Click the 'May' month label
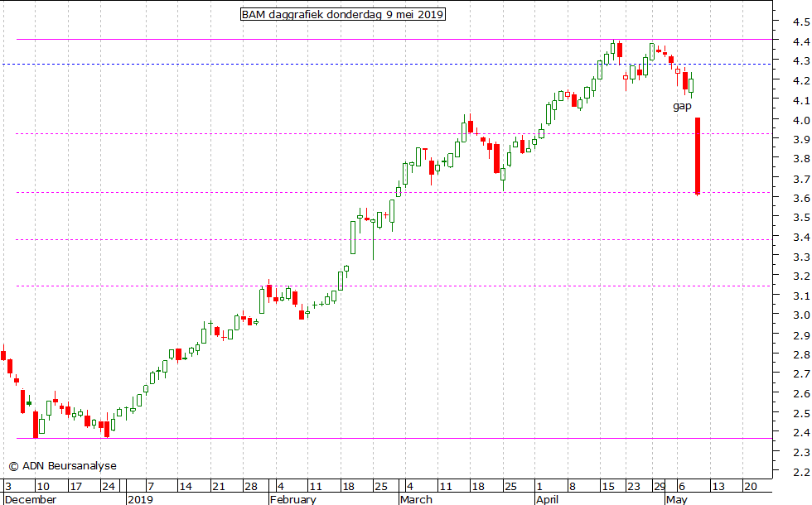812x505 pixels. pyautogui.click(x=677, y=499)
